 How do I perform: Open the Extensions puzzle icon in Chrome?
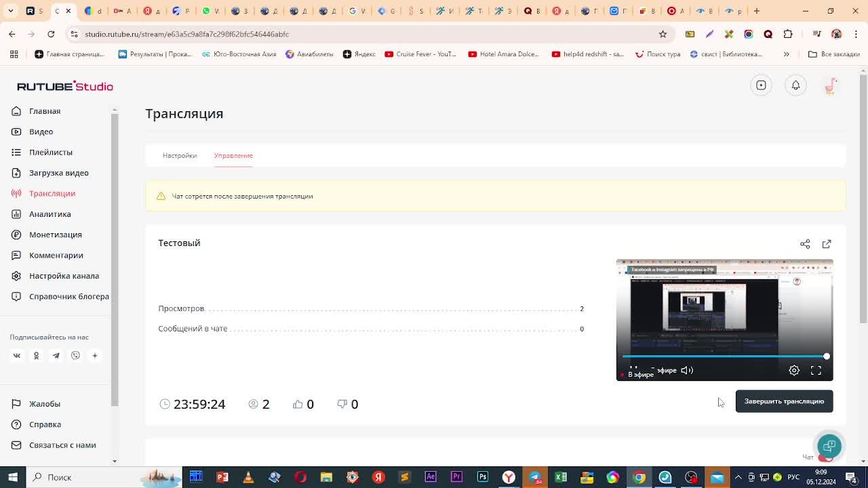coord(788,34)
